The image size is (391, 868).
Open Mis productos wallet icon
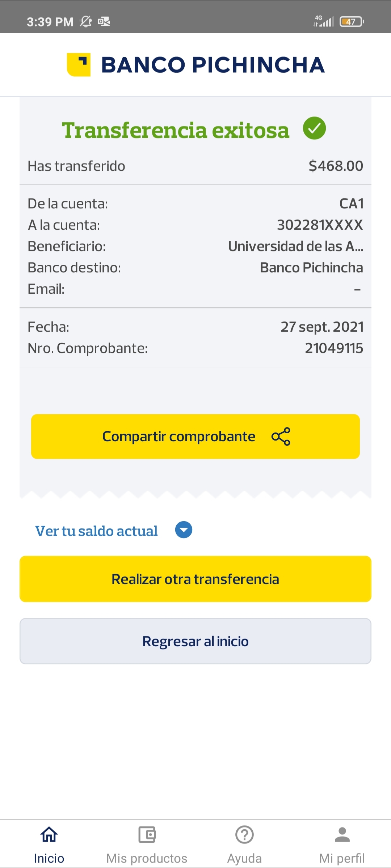coord(147,835)
